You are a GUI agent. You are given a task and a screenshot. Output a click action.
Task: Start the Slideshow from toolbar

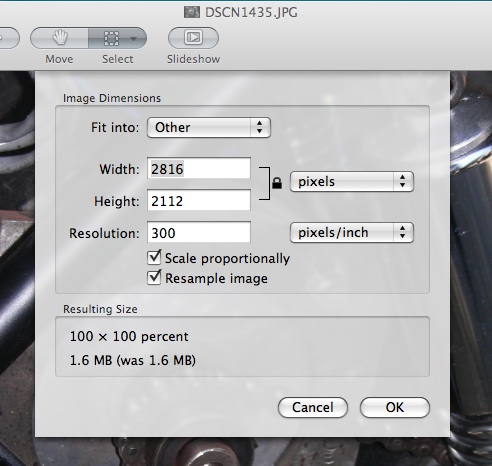click(193, 38)
